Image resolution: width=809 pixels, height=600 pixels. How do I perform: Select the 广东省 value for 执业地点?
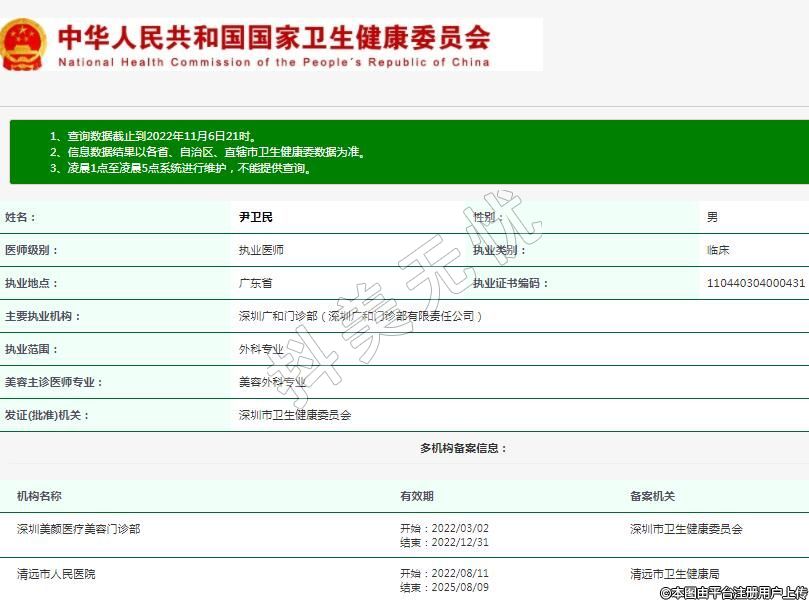point(255,283)
